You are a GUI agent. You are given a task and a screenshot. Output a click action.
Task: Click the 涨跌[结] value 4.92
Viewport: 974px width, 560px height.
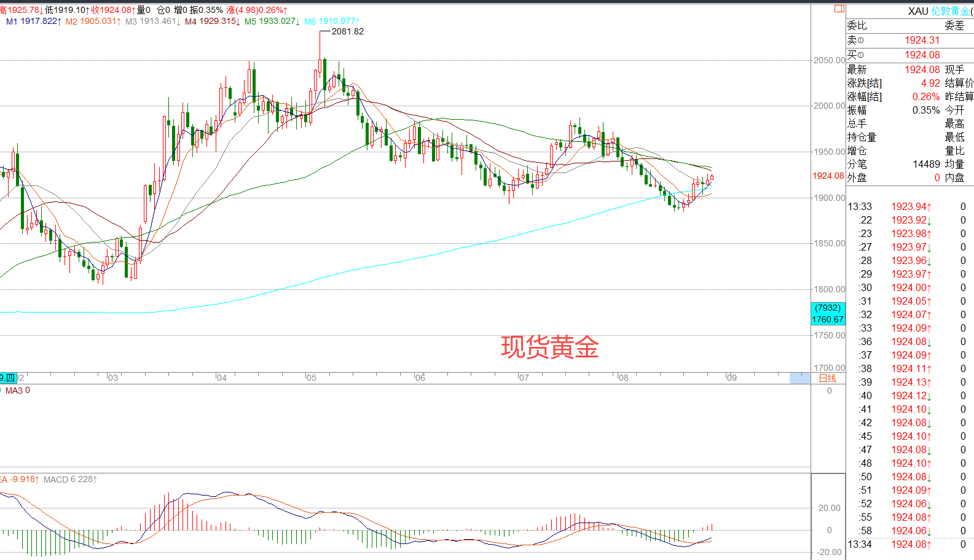pos(930,83)
